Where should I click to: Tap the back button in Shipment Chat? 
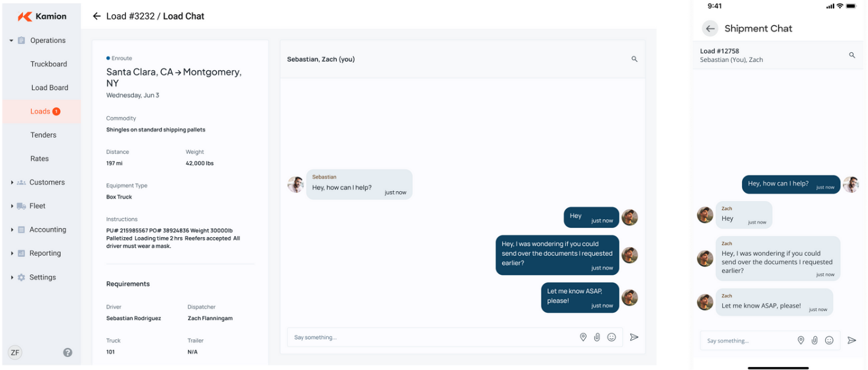[710, 28]
